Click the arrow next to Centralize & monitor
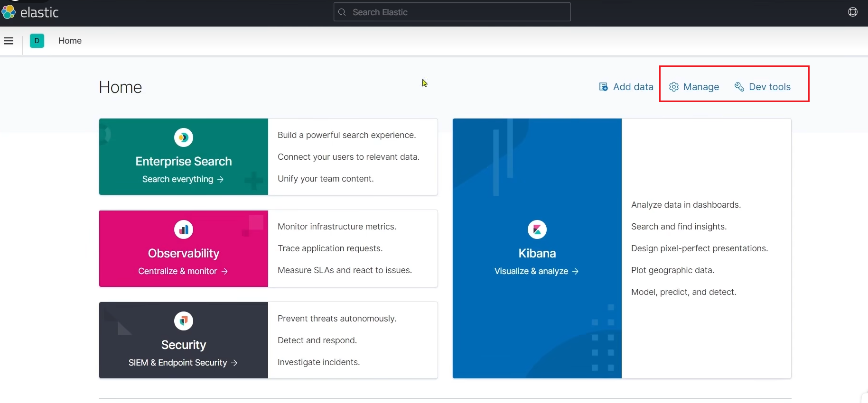The image size is (868, 403). tap(224, 271)
